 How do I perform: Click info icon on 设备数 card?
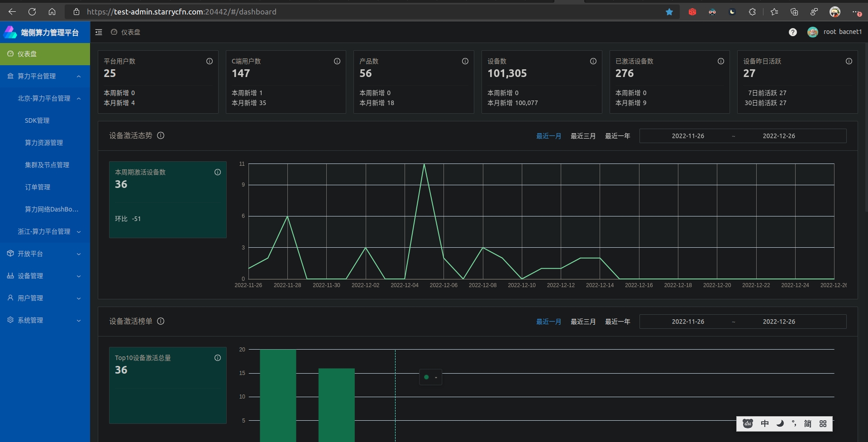[593, 61]
